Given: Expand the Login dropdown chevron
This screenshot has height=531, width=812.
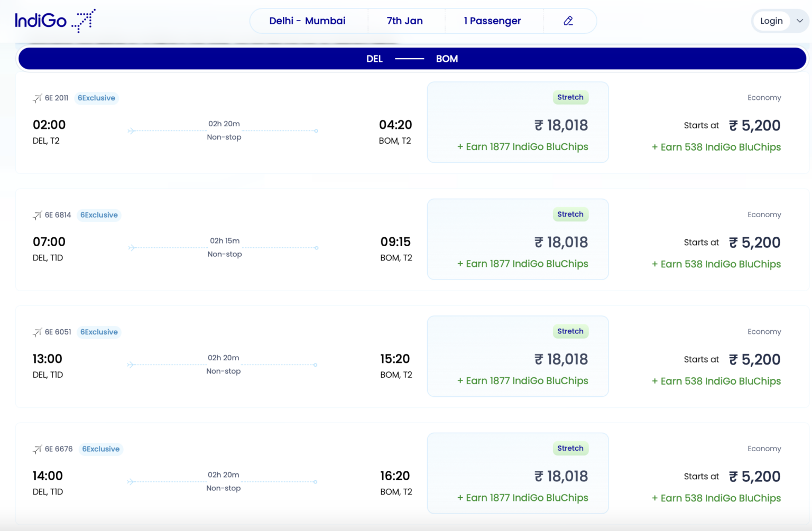Looking at the screenshot, I should [x=799, y=21].
